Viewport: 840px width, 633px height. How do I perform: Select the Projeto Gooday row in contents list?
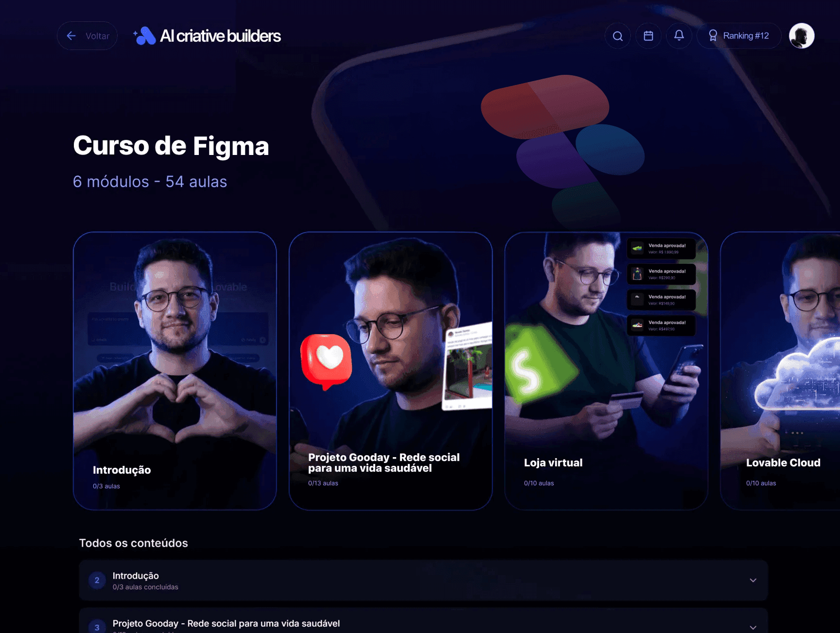click(x=423, y=621)
